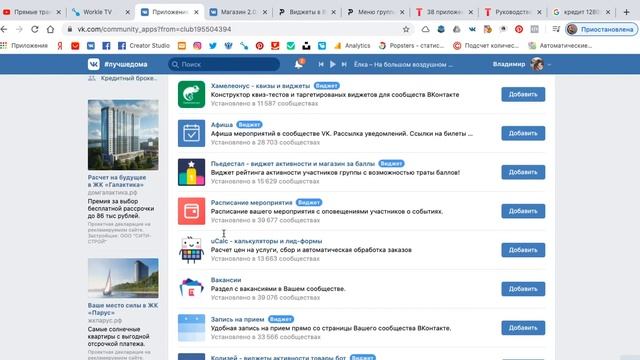Open the ЖК Галактика ad image
Image resolution: width=640 pixels, height=360 pixels.
(123, 135)
